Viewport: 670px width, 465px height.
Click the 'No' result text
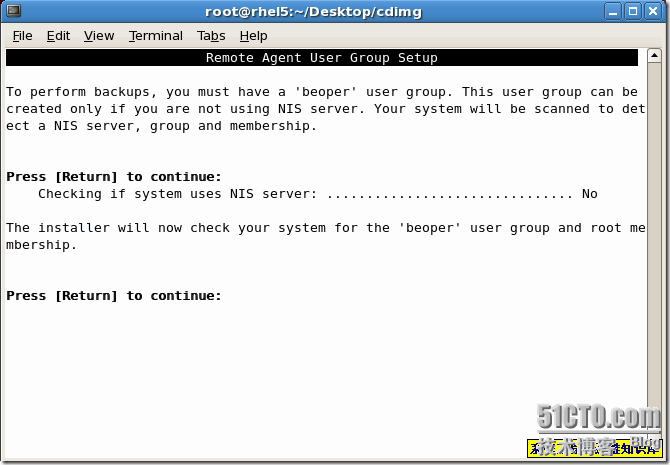[x=590, y=194]
